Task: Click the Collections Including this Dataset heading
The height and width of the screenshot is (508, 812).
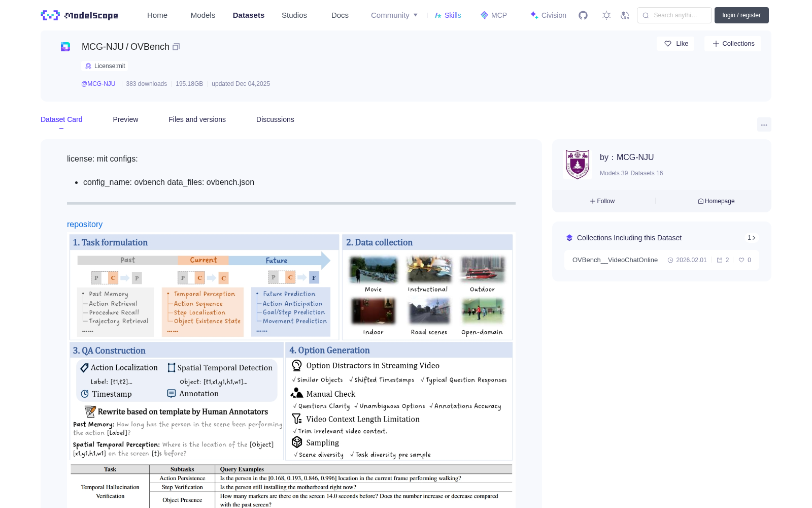Action: click(629, 238)
